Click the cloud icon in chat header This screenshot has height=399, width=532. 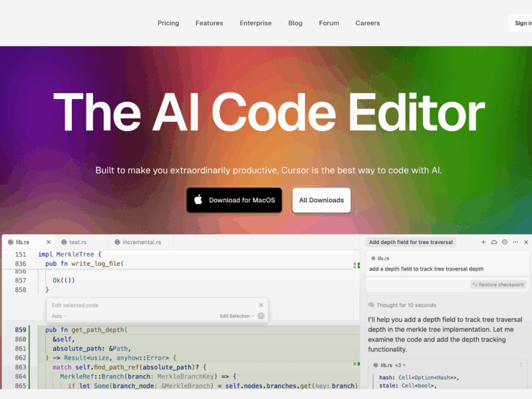pyautogui.click(x=494, y=242)
